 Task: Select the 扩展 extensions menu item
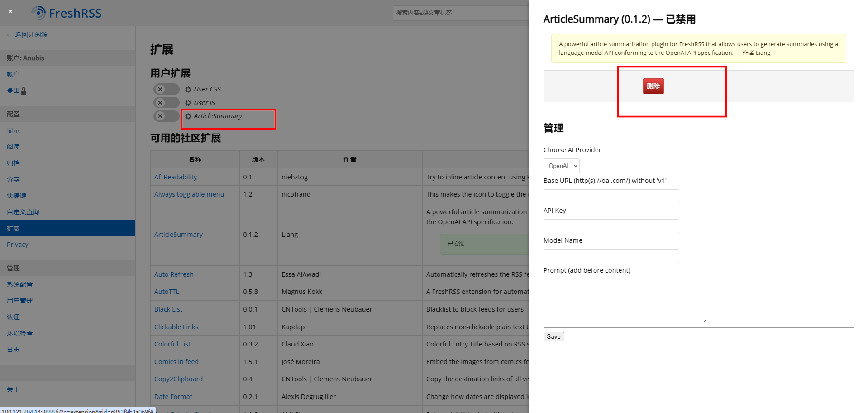click(67, 228)
